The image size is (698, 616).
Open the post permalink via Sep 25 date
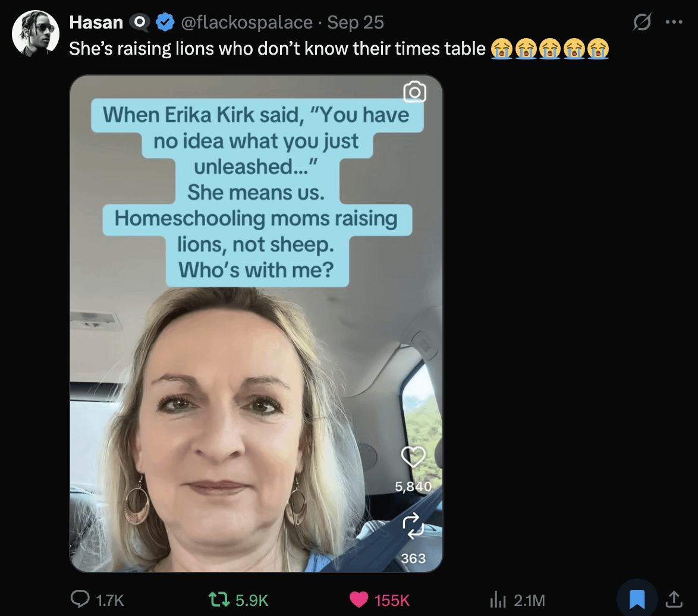(356, 23)
